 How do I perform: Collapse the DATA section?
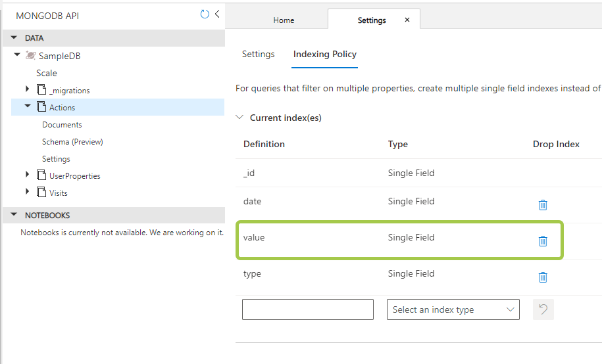click(14, 37)
